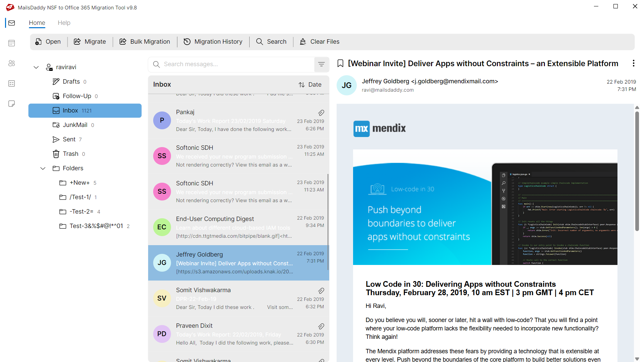644x362 pixels.
Task: Open the message filter options icon
Action: (321, 64)
